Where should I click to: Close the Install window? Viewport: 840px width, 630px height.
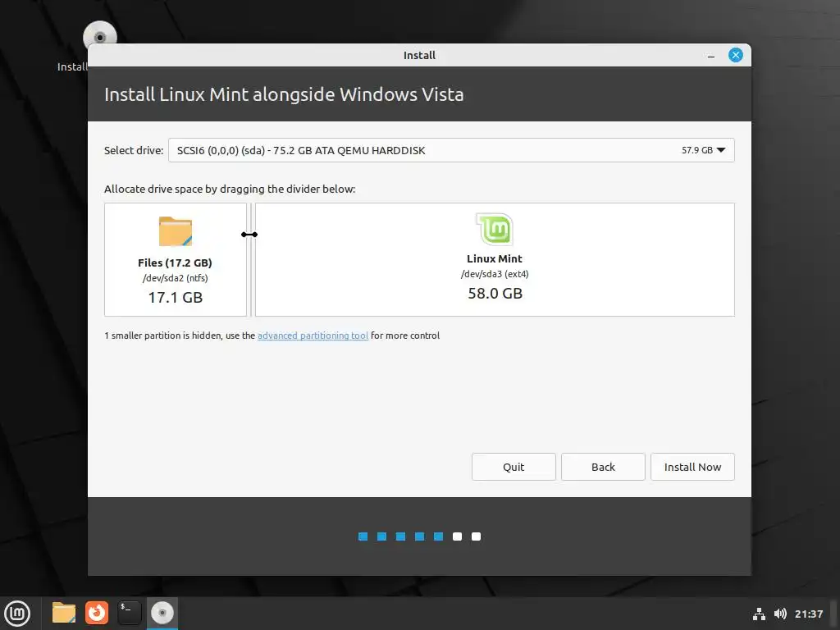pyautogui.click(x=736, y=55)
